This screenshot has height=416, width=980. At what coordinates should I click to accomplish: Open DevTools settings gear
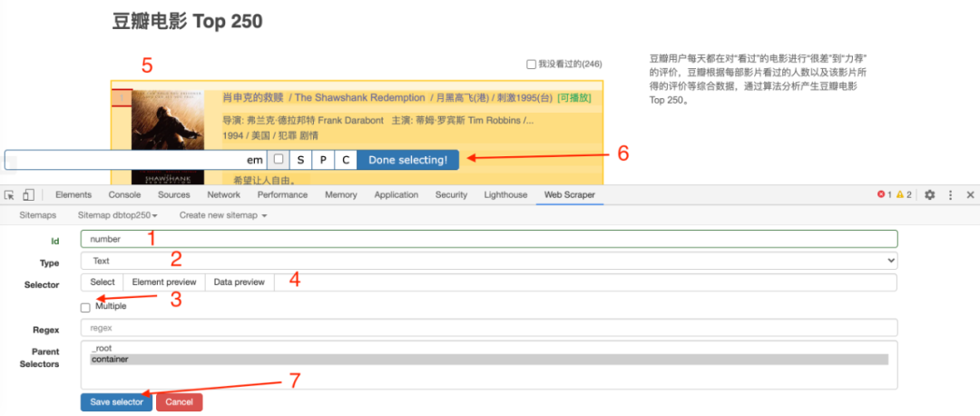(x=929, y=194)
